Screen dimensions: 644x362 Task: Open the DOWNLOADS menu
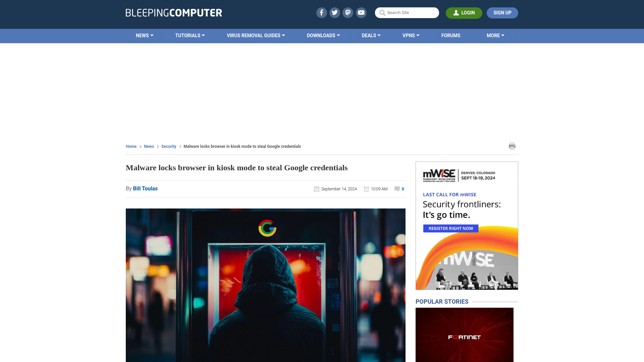click(323, 35)
